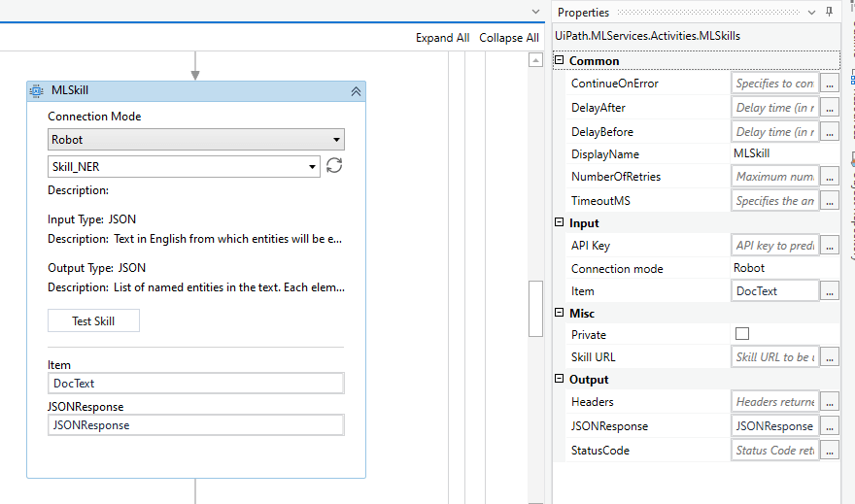Click the output description about named entities

pyautogui.click(x=229, y=287)
